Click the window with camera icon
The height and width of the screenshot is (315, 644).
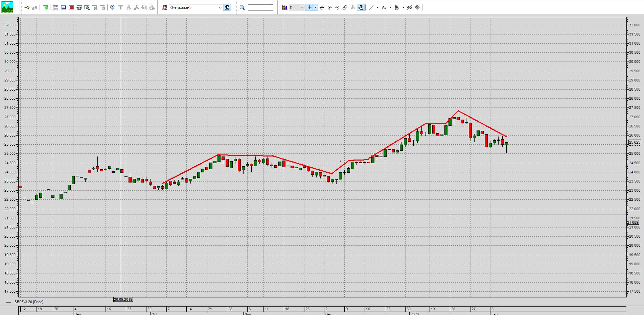(x=79, y=7)
